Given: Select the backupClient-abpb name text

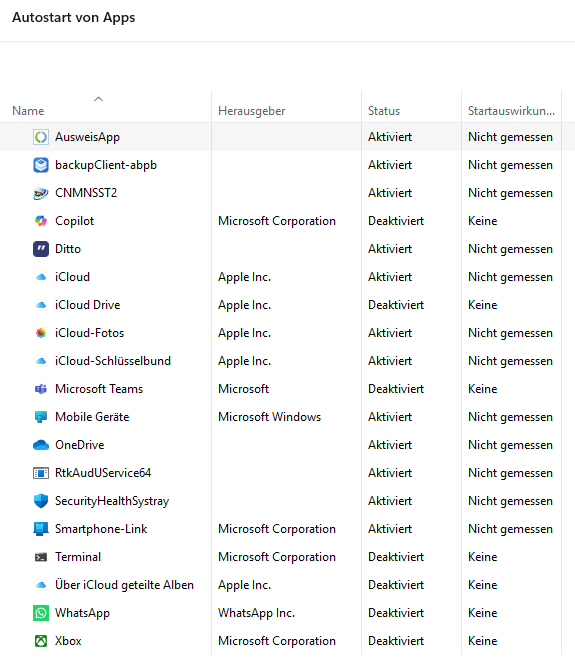Looking at the screenshot, I should [x=106, y=165].
